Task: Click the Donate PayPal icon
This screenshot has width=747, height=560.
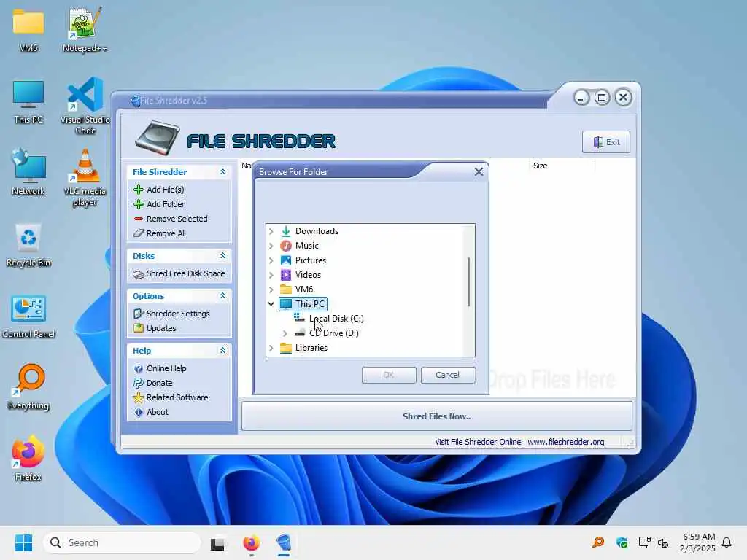Action: pos(139,383)
